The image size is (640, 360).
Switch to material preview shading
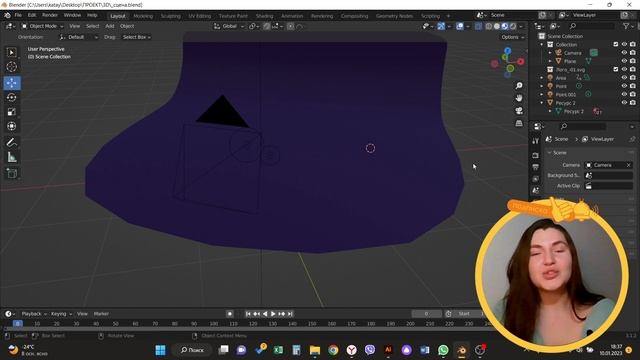tap(505, 26)
